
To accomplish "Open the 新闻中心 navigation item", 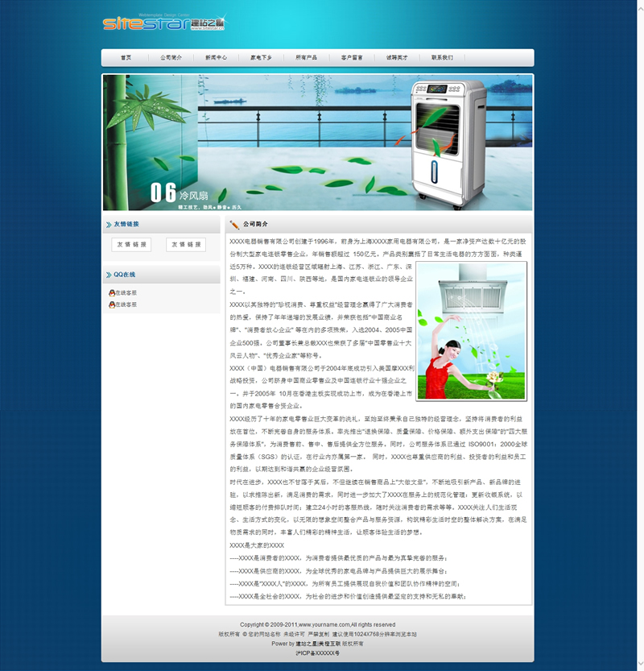I will point(216,58).
